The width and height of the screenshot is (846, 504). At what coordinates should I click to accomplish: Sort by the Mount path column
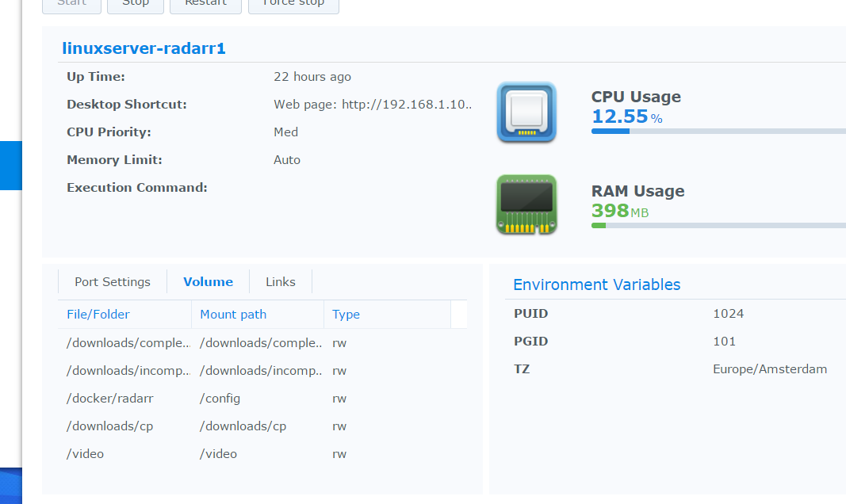point(232,315)
